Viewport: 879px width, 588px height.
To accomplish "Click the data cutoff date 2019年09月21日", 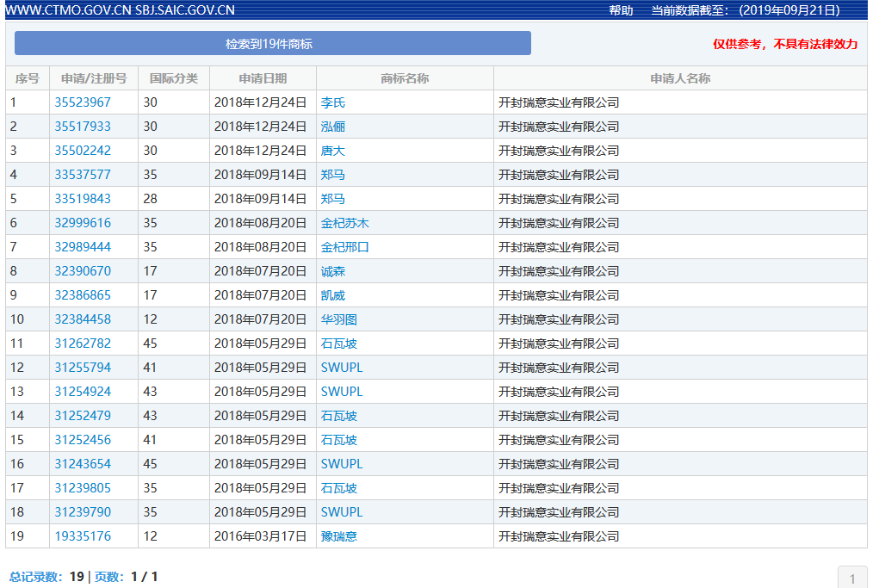I will pyautogui.click(x=789, y=10).
